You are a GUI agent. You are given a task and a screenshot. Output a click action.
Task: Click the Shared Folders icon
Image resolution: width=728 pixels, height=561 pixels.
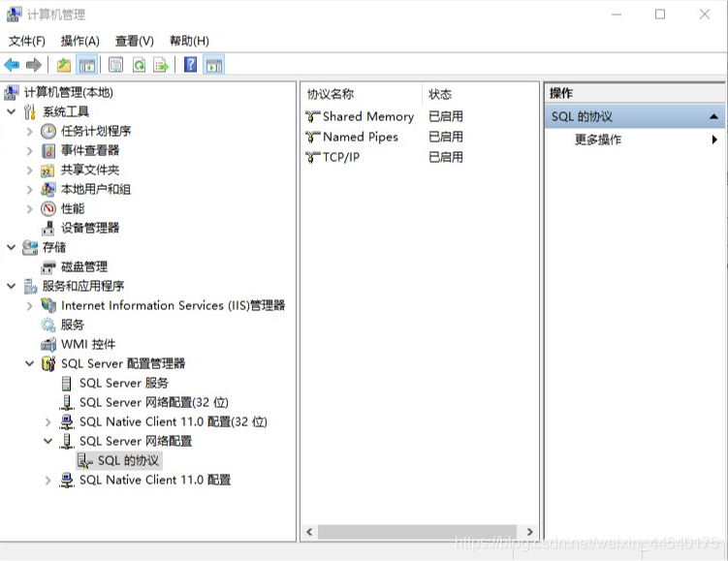click(x=47, y=171)
